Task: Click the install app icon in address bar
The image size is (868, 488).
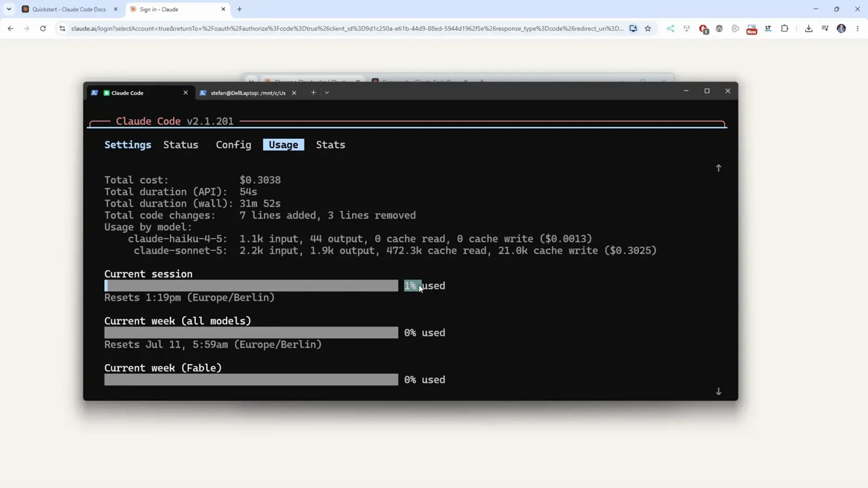Action: tap(633, 29)
